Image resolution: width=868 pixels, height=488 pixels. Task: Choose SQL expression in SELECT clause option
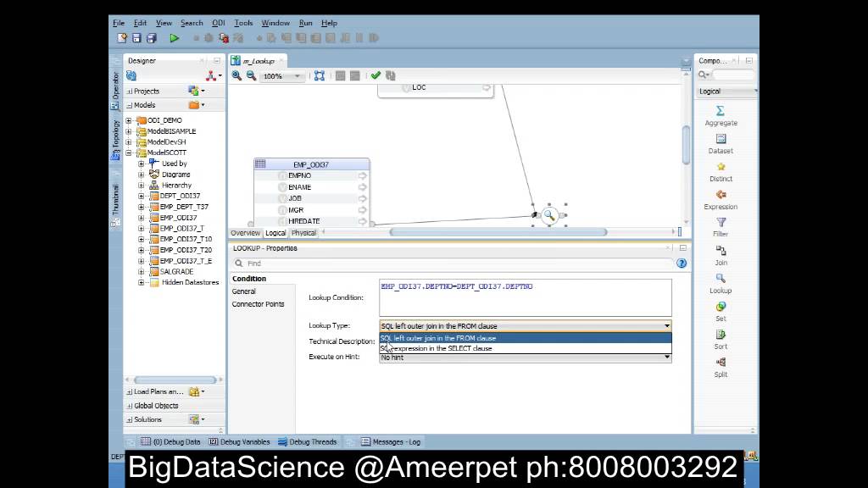526,348
